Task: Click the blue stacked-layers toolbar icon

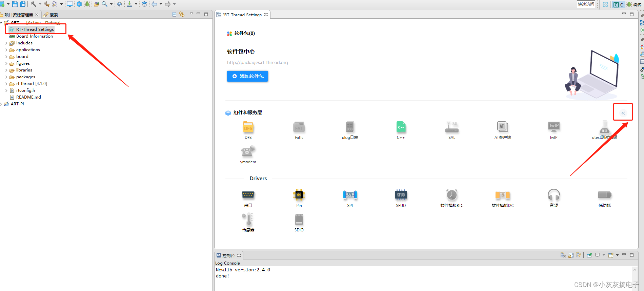Action: 144,4
